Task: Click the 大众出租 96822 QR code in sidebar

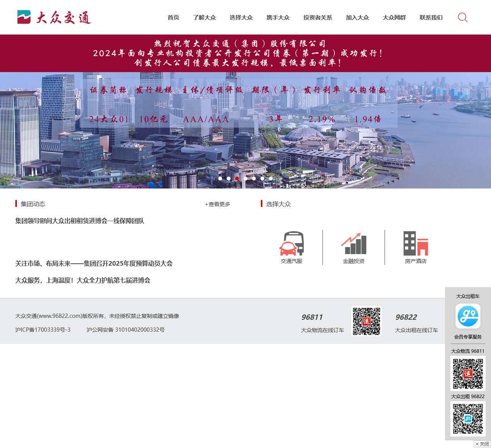Action: click(468, 419)
